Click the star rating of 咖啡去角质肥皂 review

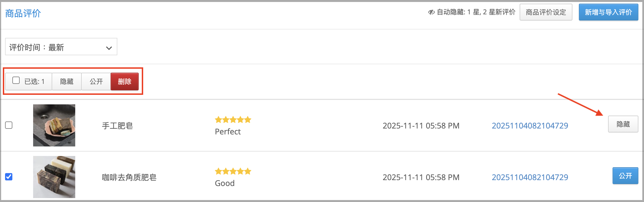point(233,171)
